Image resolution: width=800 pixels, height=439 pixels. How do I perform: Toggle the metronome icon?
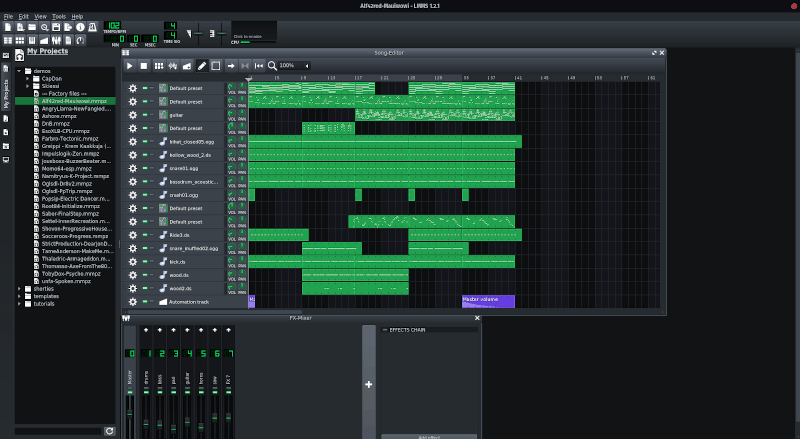point(92,27)
